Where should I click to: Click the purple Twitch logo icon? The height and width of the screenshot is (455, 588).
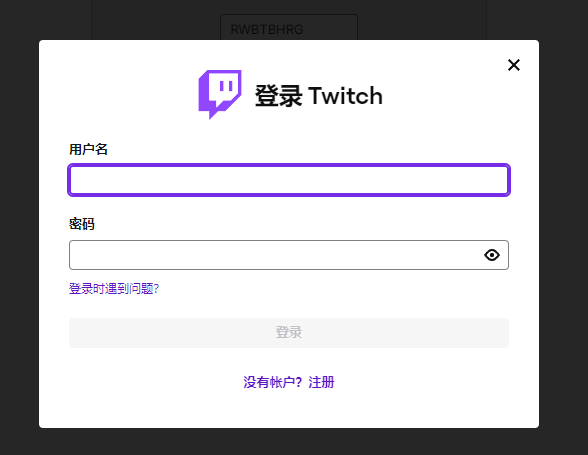[220, 95]
